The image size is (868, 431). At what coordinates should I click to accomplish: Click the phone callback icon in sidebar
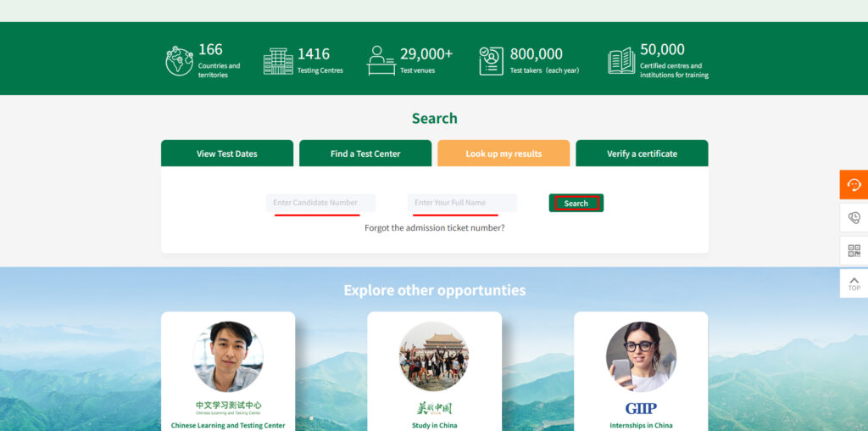pos(854,218)
